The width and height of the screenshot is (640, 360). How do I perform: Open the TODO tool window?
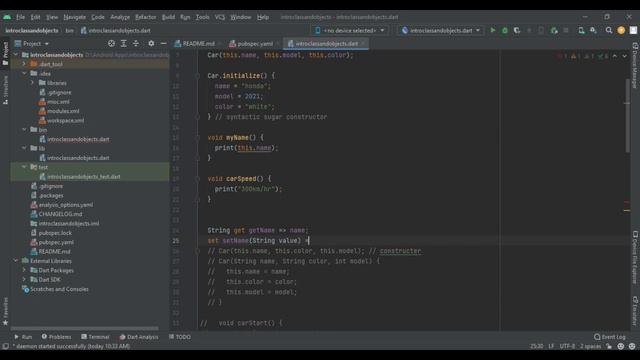(180, 337)
